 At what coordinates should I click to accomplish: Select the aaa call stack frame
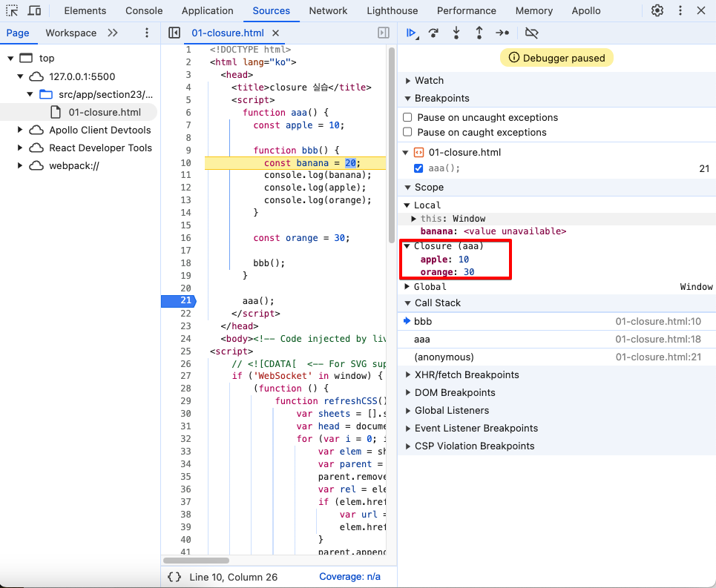(x=556, y=340)
